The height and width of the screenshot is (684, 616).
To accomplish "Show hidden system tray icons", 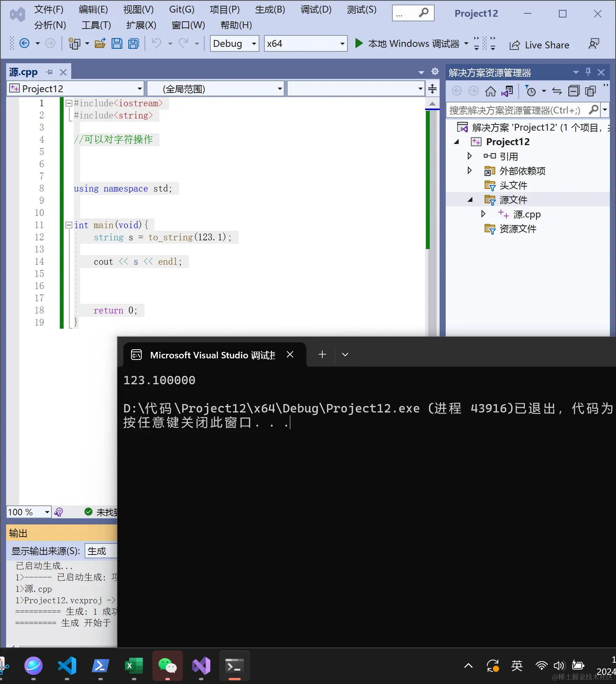I will coord(469,666).
